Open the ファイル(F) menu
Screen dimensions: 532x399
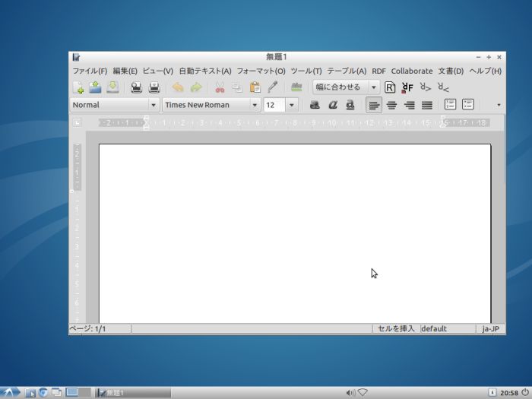90,71
